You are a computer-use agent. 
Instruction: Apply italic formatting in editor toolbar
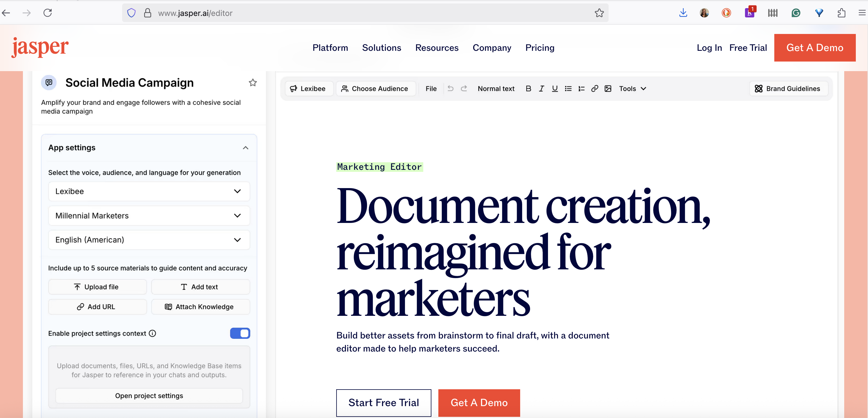point(542,89)
